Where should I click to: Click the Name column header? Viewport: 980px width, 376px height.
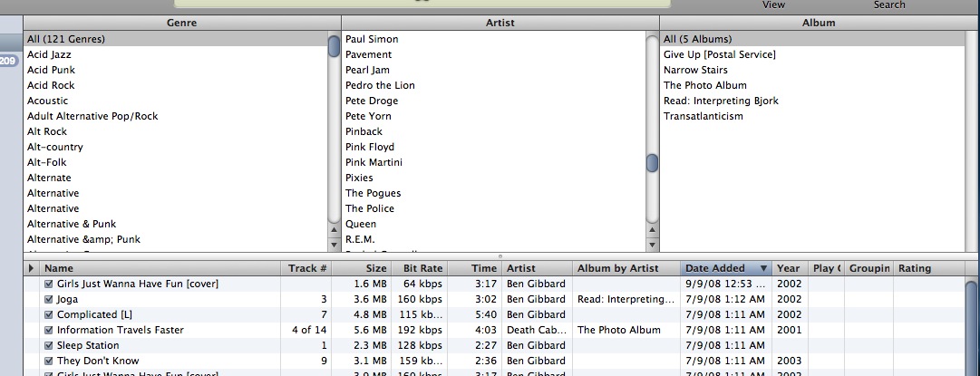(160, 268)
